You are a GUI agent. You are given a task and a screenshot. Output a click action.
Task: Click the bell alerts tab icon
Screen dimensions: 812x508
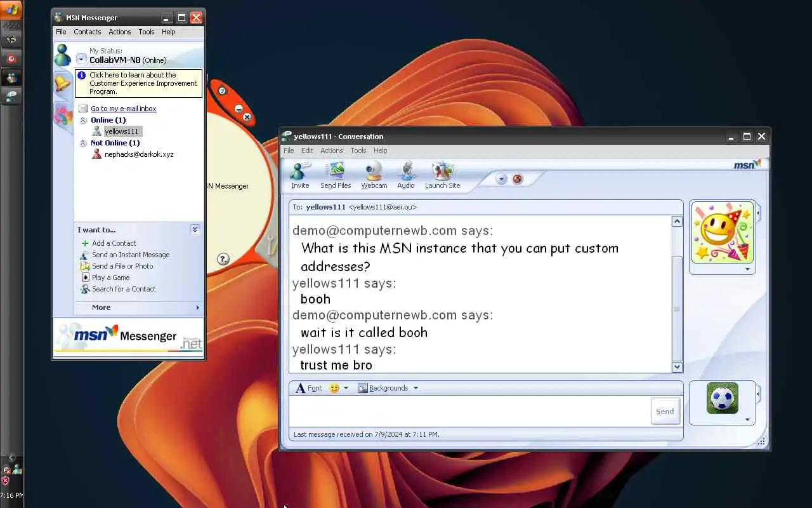click(62, 84)
